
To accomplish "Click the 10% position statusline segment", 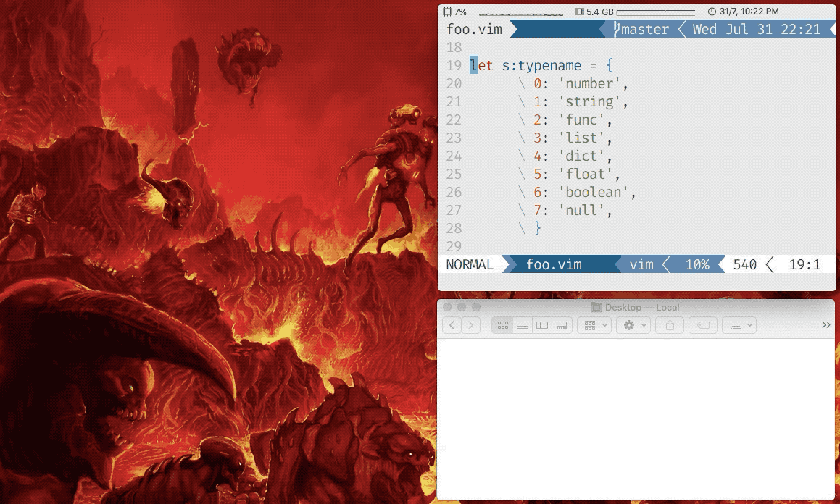I will [x=697, y=264].
